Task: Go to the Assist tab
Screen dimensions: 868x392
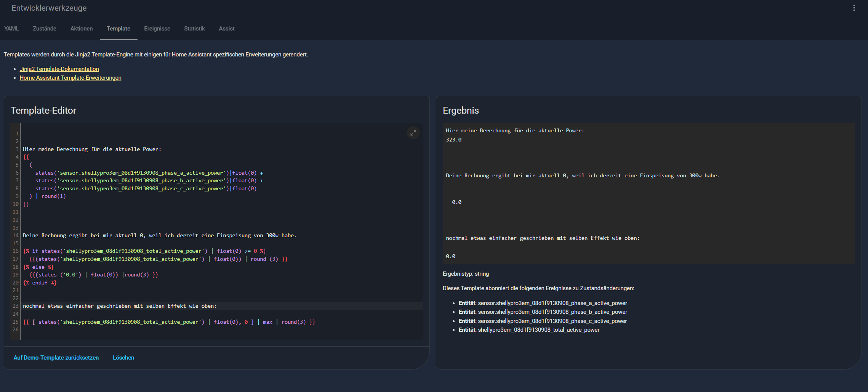Action: point(226,29)
